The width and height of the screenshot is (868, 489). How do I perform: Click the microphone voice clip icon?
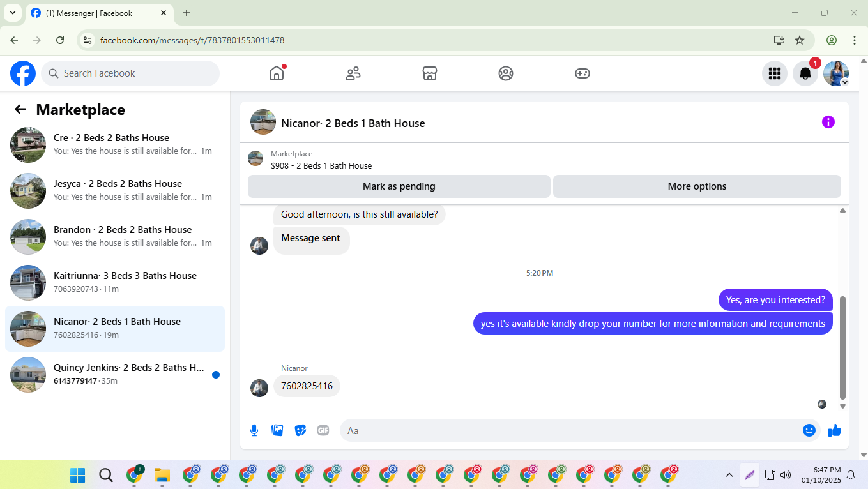pyautogui.click(x=254, y=430)
